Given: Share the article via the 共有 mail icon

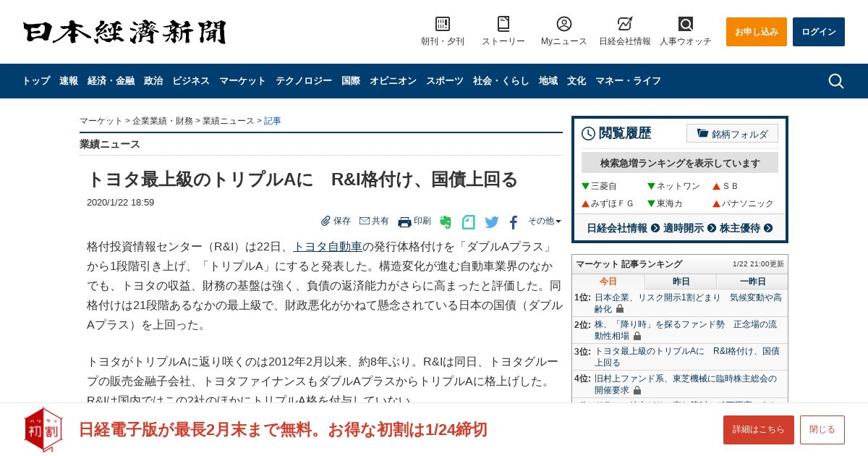Looking at the screenshot, I should [x=374, y=221].
